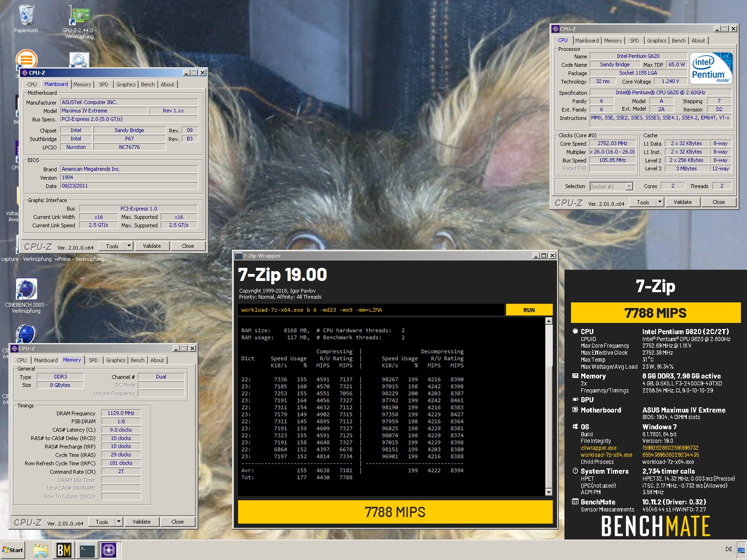Click Tools button in CPU-Z Mainboard window

coord(112,246)
